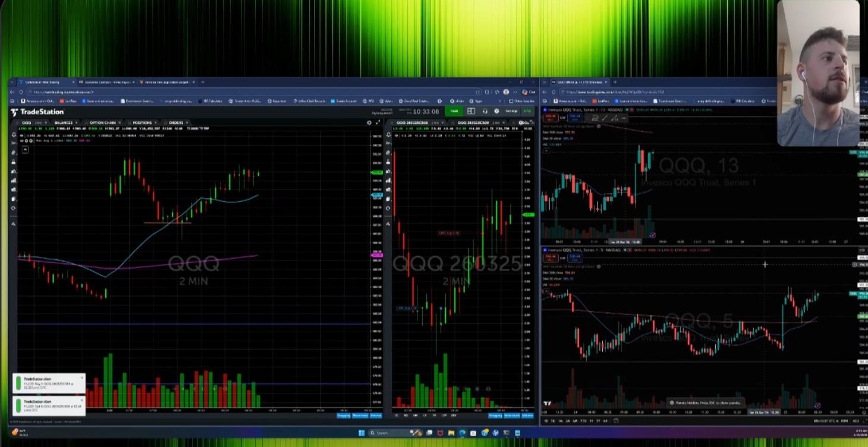Collapse the TradingView 13-minute chart legend

tap(546, 150)
